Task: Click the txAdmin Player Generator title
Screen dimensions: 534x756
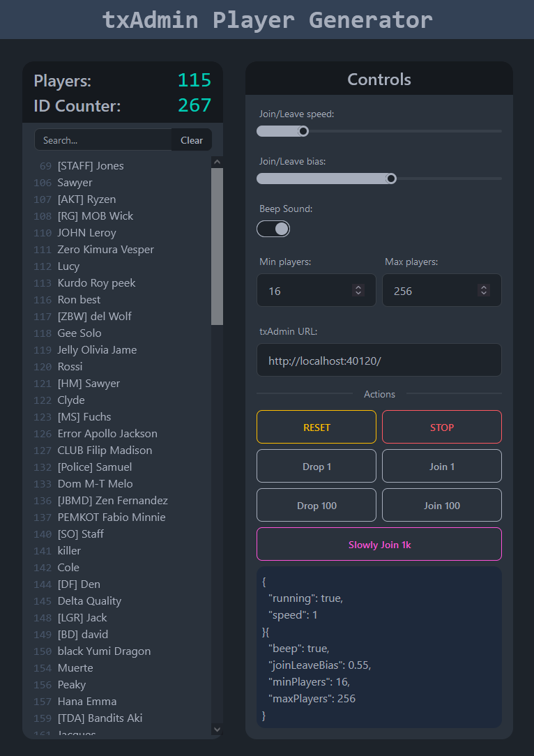Action: pyautogui.click(x=268, y=20)
